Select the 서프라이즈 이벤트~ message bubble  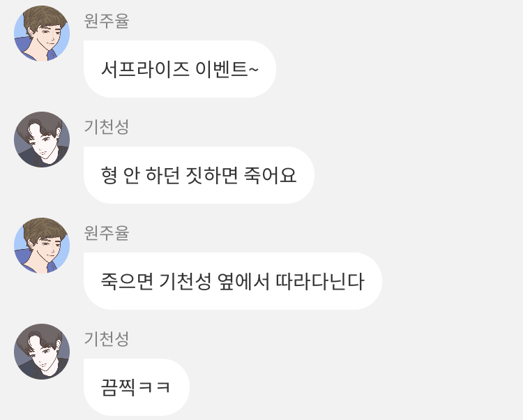click(180, 69)
